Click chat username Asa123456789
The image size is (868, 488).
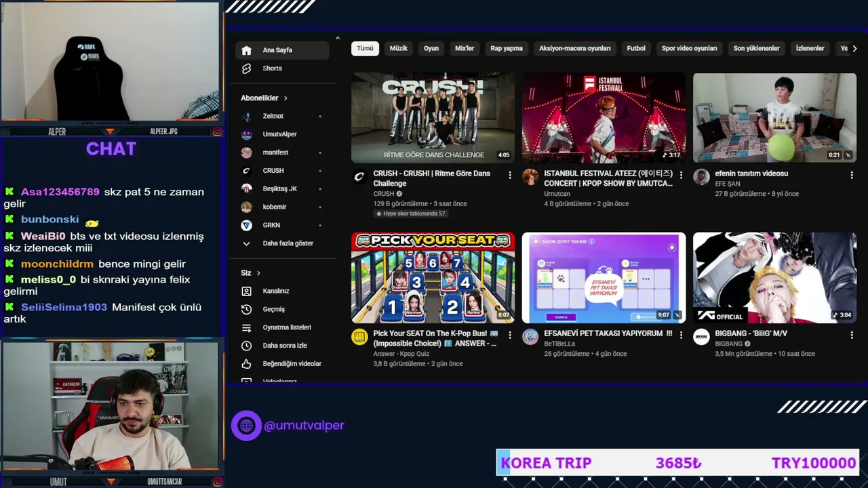pyautogui.click(x=60, y=192)
